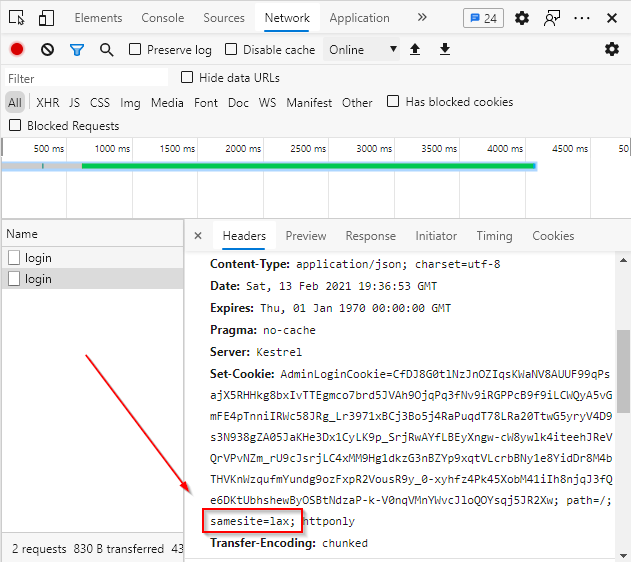631x562 pixels.
Task: Enable Disable cache checkbox
Action: [231, 49]
